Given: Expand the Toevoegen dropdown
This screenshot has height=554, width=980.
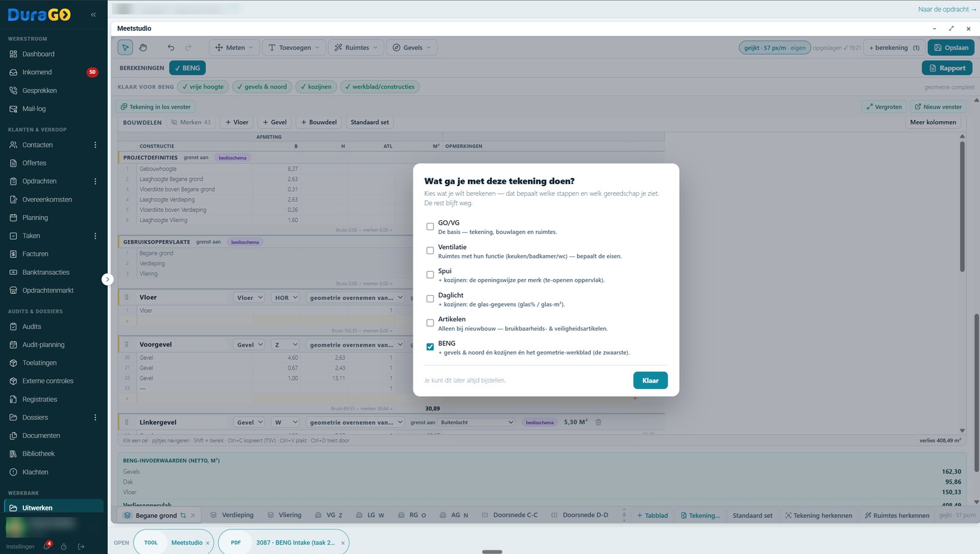Looking at the screenshot, I should (294, 47).
